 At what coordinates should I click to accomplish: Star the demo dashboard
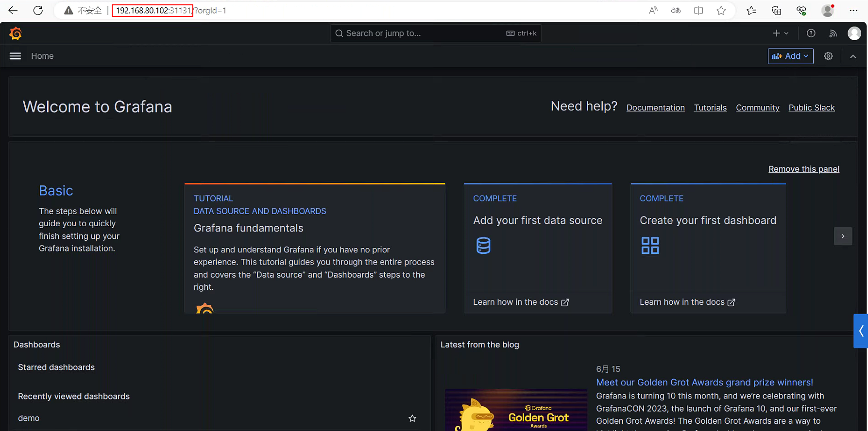point(412,418)
